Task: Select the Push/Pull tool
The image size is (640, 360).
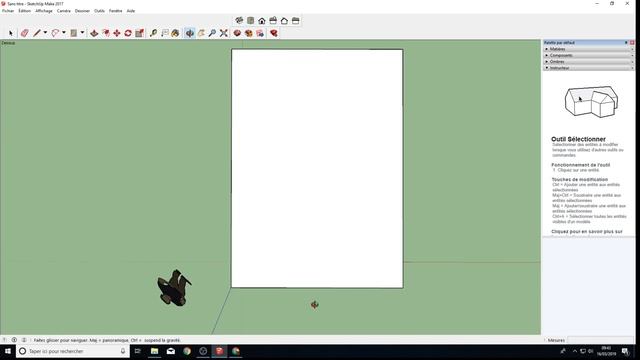Action: coord(94,33)
